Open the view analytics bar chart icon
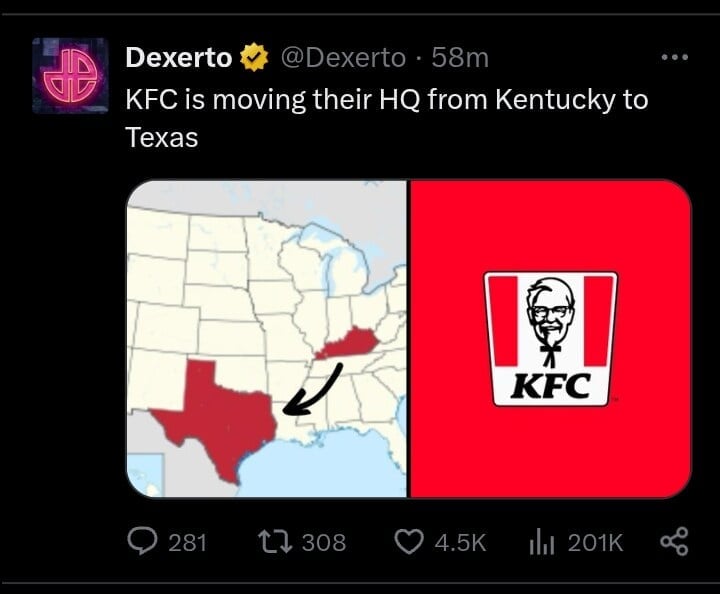Image resolution: width=720 pixels, height=594 pixels. pos(541,542)
